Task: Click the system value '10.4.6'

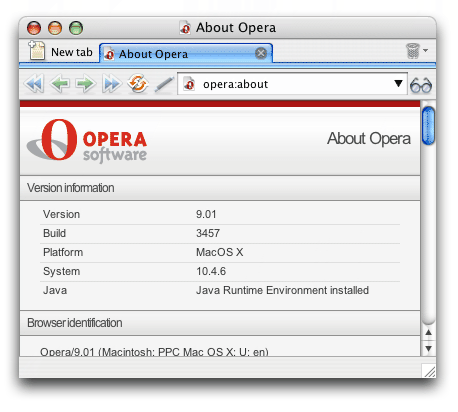Action: pyautogui.click(x=211, y=271)
